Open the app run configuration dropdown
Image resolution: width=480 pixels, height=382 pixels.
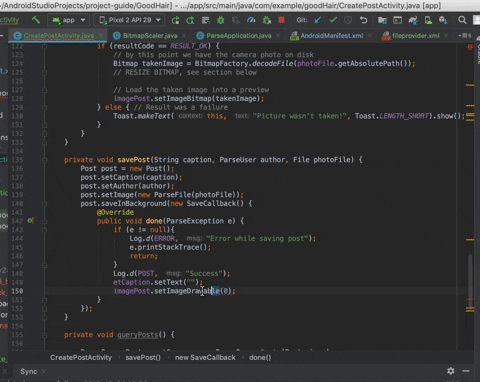(69, 20)
